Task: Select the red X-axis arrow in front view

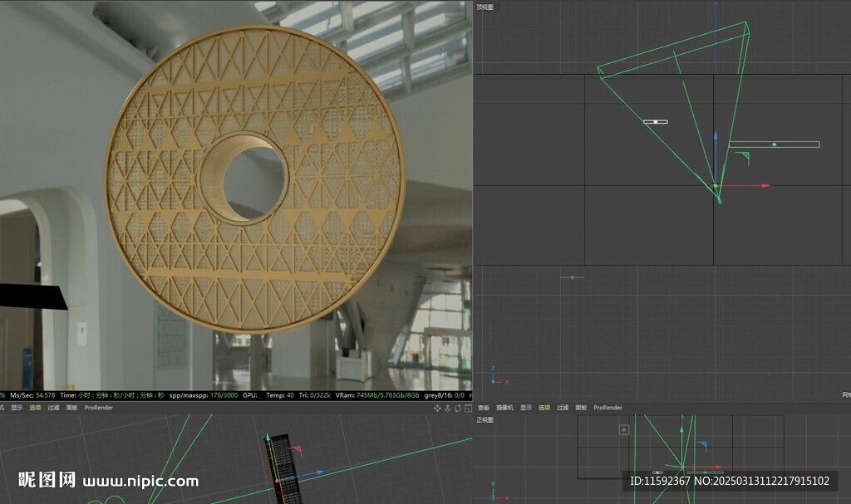Action: click(x=719, y=467)
